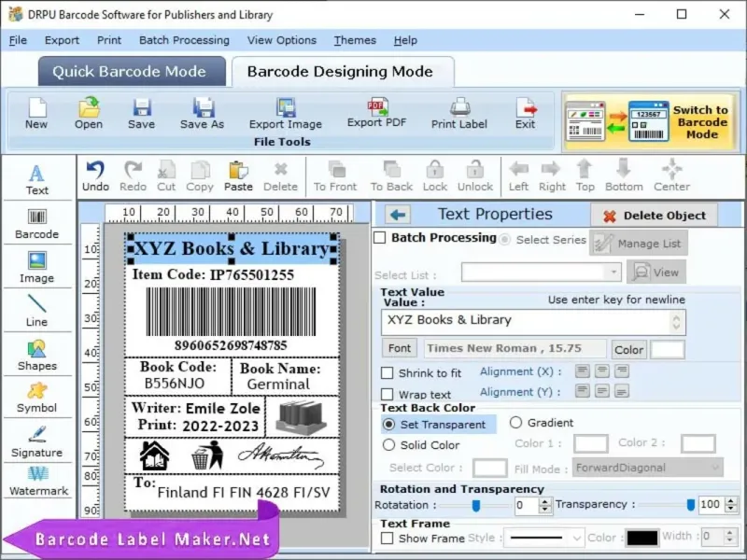Center the selected object

pyautogui.click(x=671, y=176)
